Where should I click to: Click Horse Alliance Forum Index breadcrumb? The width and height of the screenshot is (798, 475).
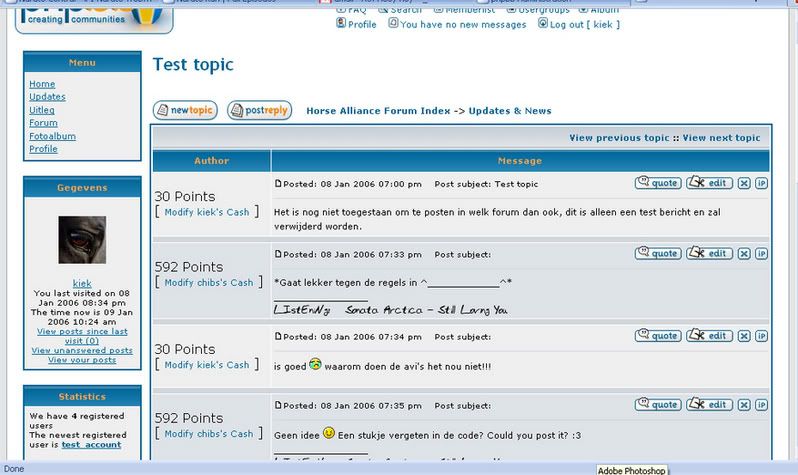(x=378, y=110)
